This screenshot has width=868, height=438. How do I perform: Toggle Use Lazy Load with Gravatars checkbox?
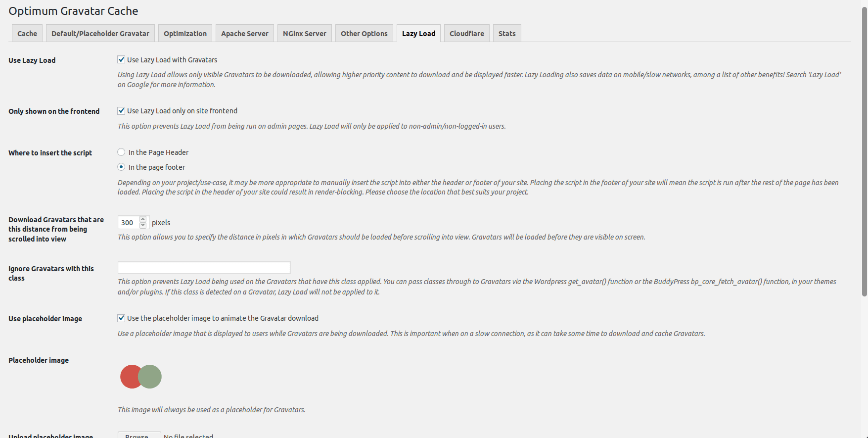point(121,59)
